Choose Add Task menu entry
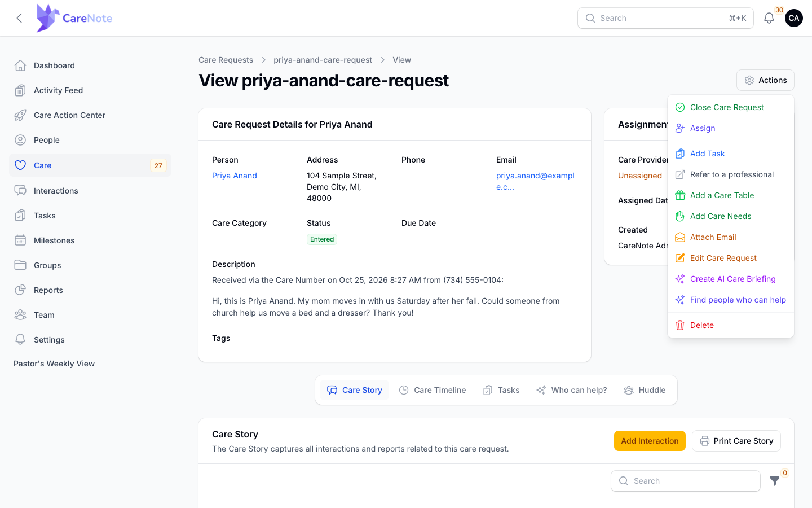 pyautogui.click(x=731, y=154)
